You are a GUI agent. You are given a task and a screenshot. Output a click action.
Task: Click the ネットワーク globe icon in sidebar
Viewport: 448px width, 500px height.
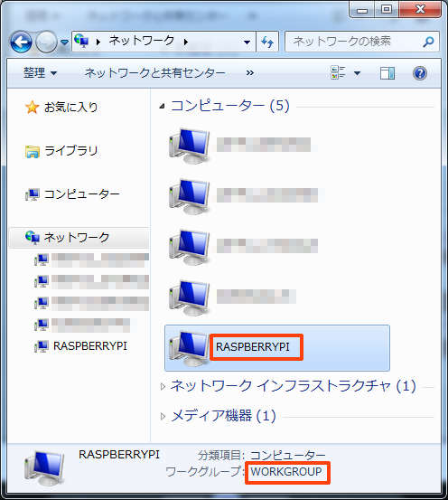click(33, 238)
